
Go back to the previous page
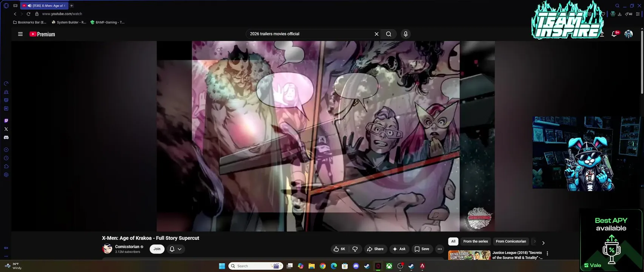(15, 14)
